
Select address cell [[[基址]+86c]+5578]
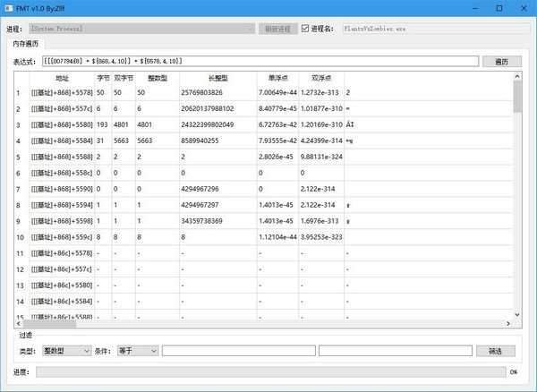[x=62, y=253]
